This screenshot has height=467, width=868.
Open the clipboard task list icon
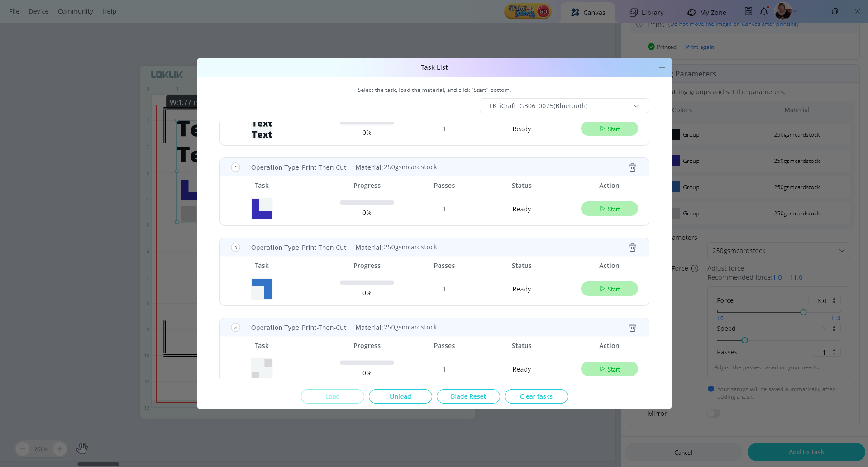pos(749,12)
